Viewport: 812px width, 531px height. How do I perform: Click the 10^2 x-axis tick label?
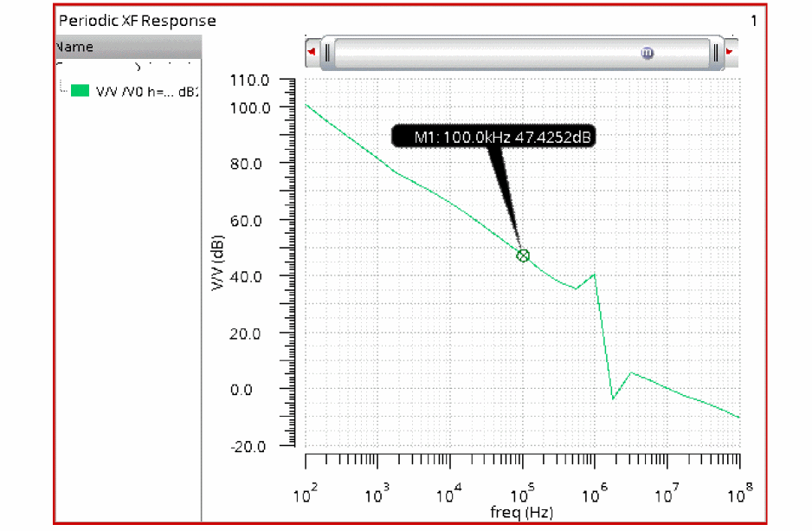[x=305, y=493]
